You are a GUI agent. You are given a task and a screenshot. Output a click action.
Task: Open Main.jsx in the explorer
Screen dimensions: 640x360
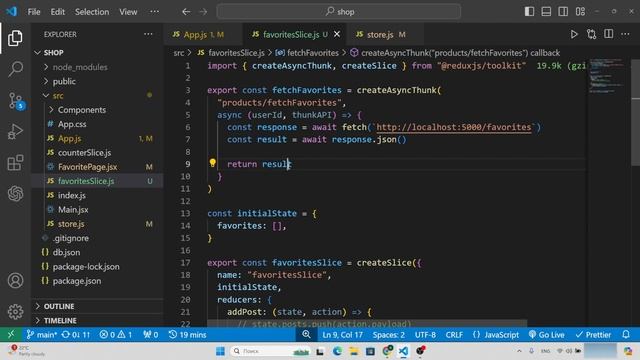tap(97, 210)
